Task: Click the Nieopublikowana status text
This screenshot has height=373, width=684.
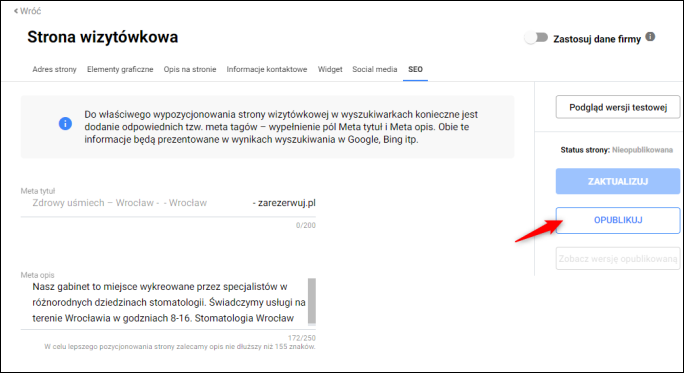Action: [642, 150]
